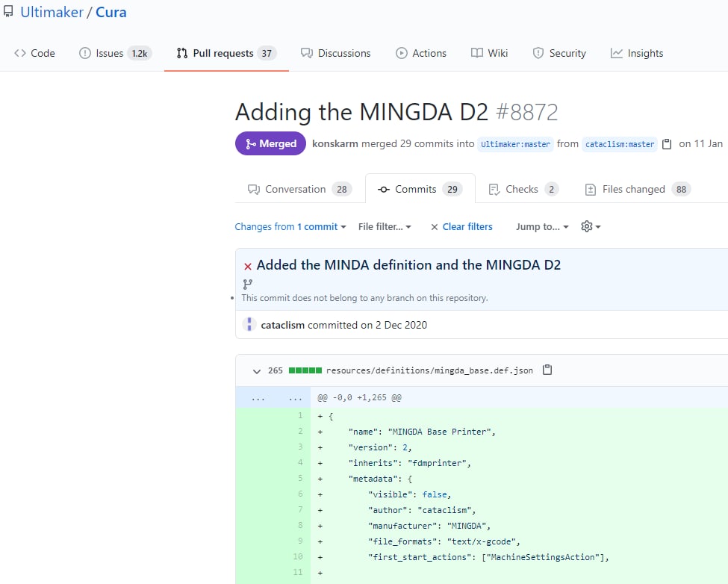
Task: Click the commit title Added the MINDA definition
Action: tap(408, 265)
